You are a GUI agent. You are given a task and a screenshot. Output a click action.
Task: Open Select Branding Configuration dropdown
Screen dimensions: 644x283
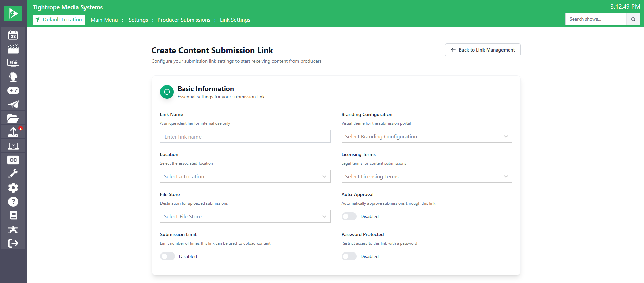pyautogui.click(x=427, y=136)
